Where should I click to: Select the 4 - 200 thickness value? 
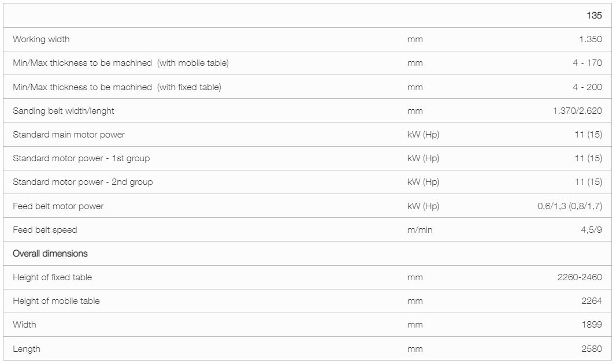[x=587, y=87]
